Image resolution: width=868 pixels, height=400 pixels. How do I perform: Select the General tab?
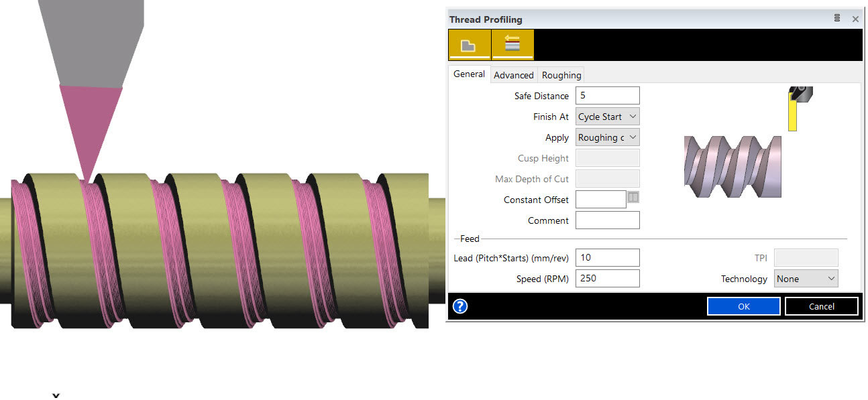coord(469,74)
